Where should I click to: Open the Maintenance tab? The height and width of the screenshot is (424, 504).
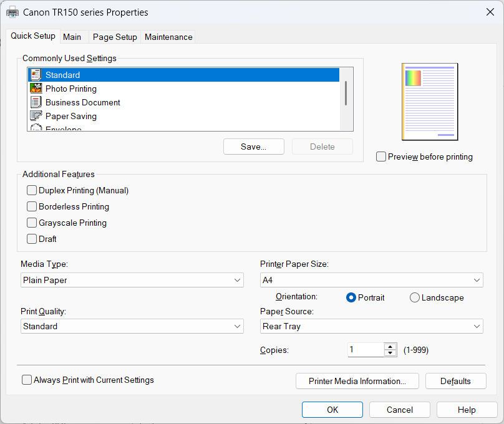point(168,37)
